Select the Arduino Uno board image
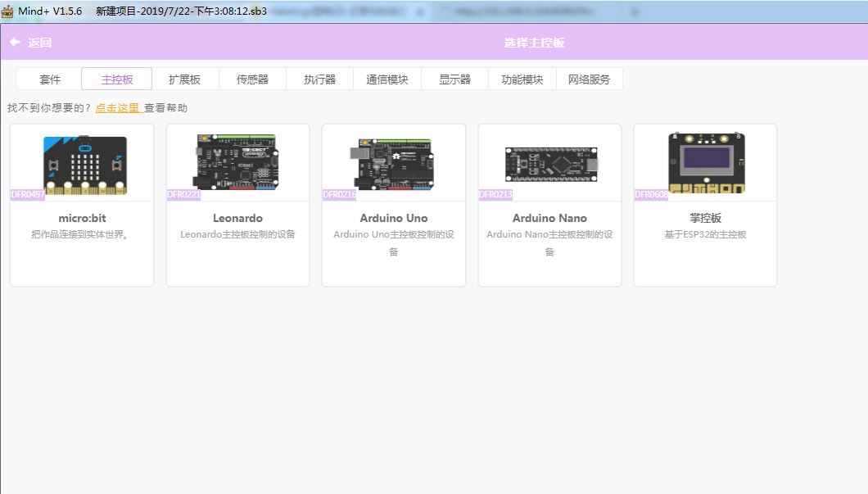 392,165
